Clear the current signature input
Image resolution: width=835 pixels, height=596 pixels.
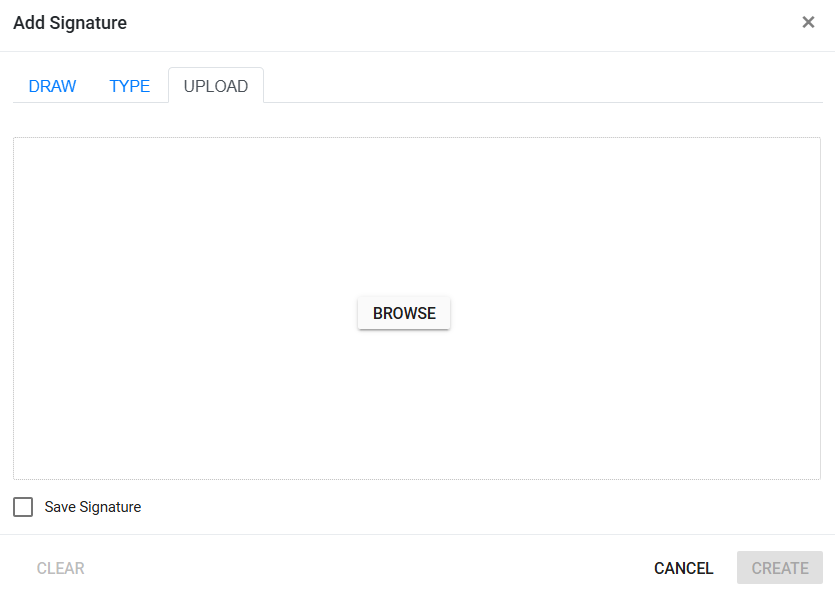coord(61,568)
